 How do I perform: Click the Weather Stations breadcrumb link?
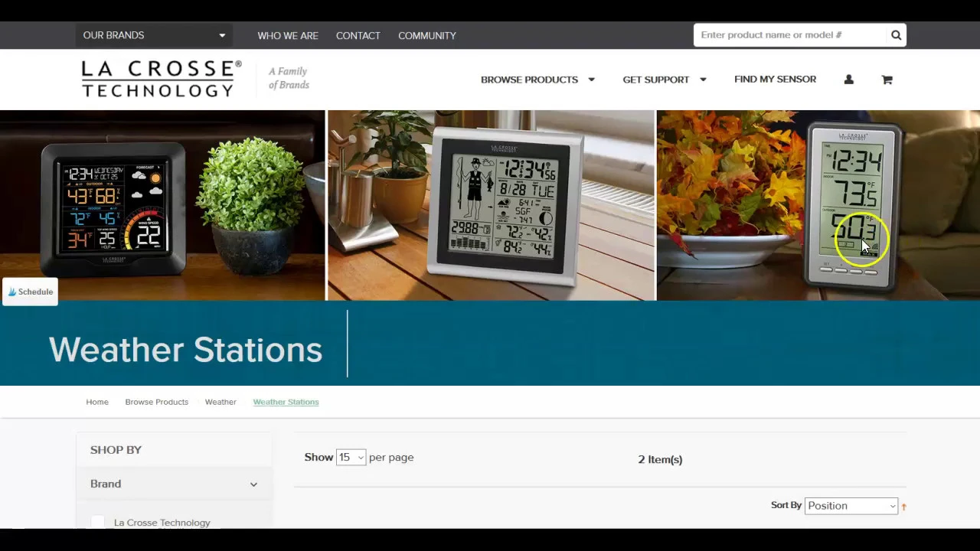pyautogui.click(x=286, y=402)
